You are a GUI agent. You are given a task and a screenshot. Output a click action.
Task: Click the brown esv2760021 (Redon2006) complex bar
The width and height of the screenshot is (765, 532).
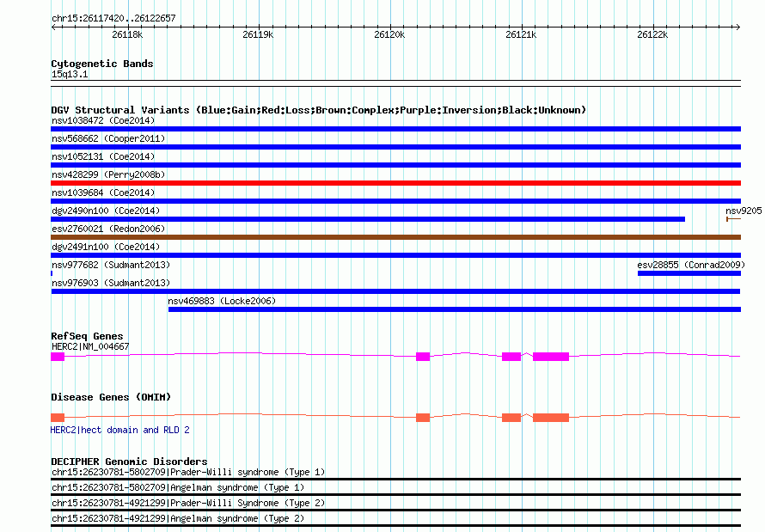pos(395,237)
